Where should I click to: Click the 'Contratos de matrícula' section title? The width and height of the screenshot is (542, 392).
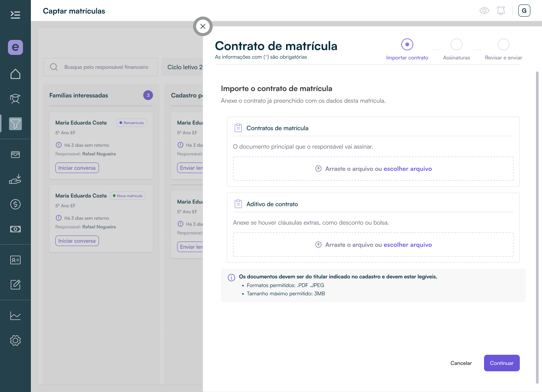pos(277,128)
